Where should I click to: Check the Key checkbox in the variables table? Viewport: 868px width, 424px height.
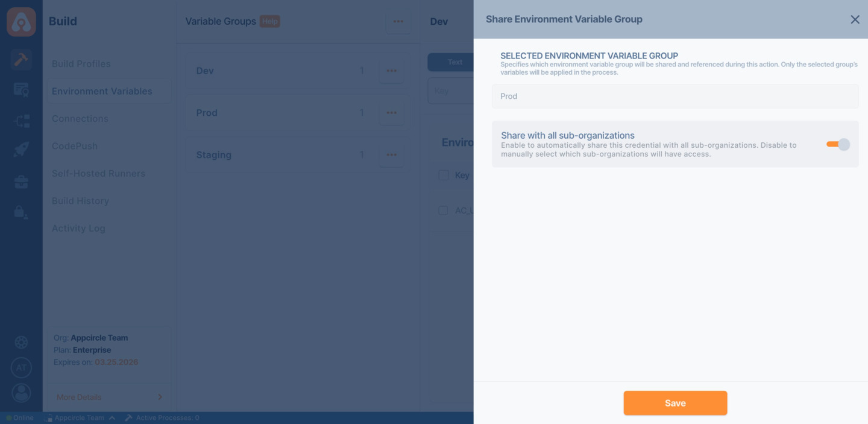[444, 175]
